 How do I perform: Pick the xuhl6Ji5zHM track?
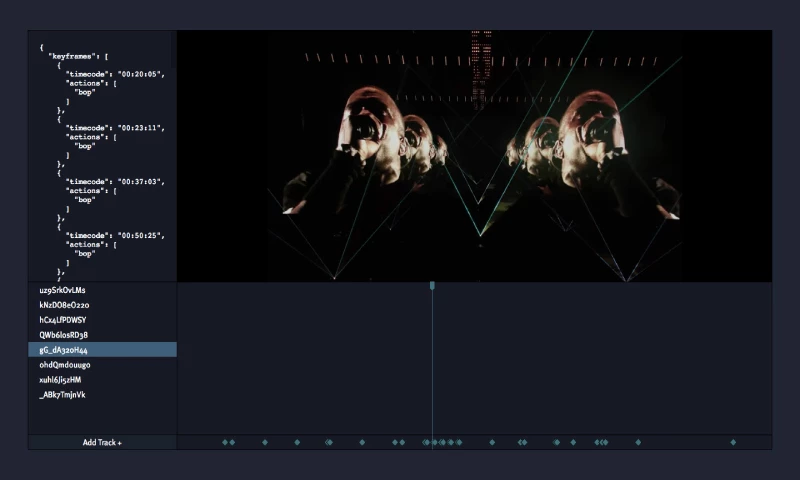point(61,380)
